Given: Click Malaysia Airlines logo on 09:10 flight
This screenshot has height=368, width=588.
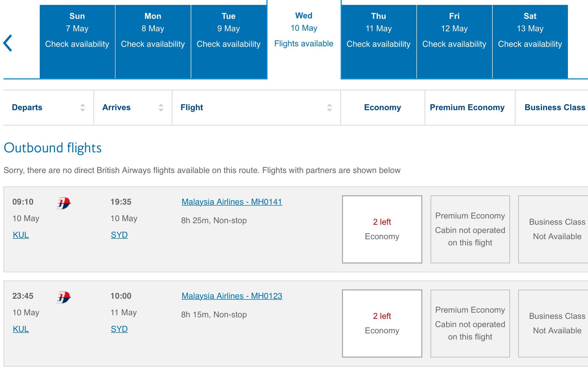Looking at the screenshot, I should pyautogui.click(x=64, y=203).
